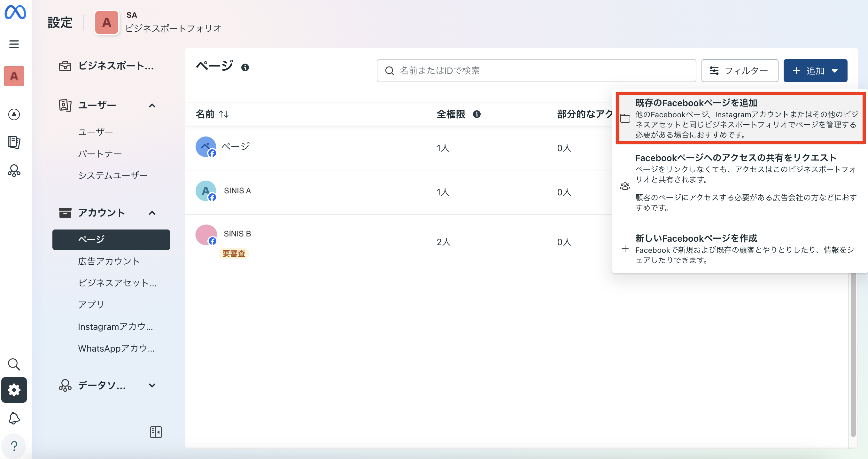
Task: Click the help question mark icon
Action: click(14, 446)
